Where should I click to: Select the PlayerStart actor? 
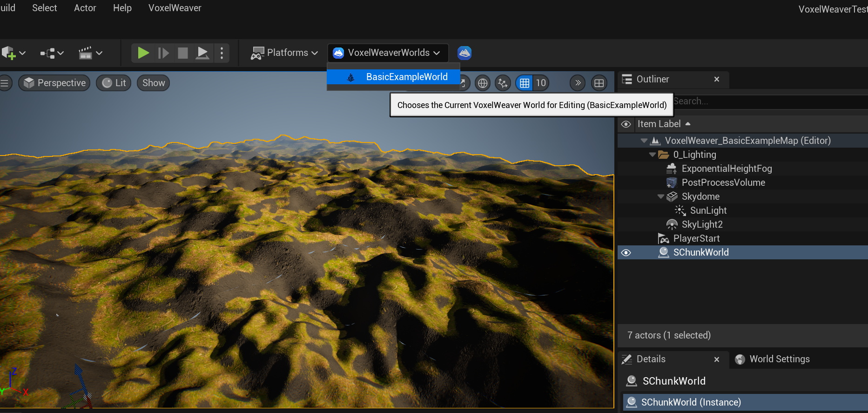696,238
